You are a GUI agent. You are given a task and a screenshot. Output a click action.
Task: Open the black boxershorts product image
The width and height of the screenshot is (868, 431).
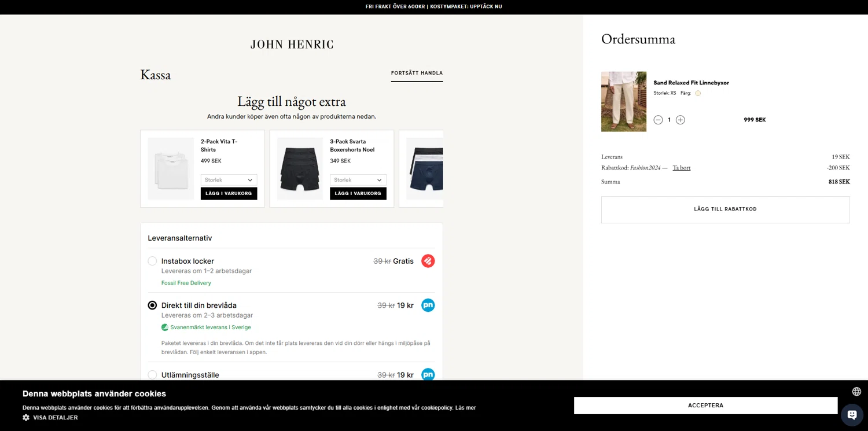[300, 168]
